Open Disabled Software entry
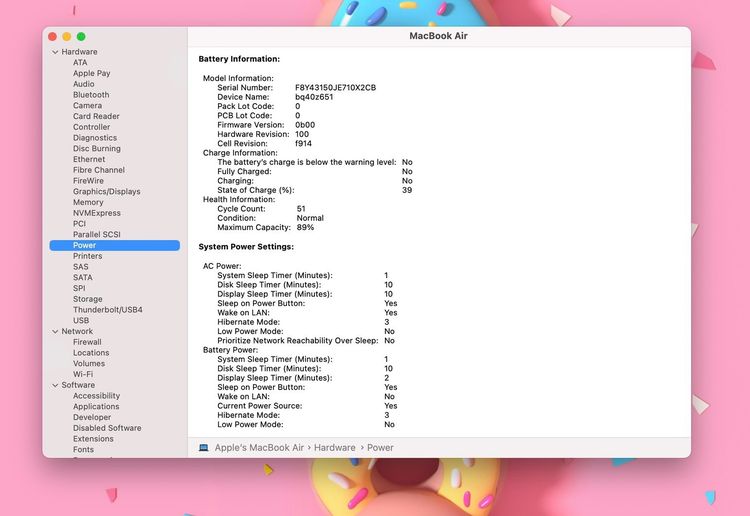The width and height of the screenshot is (750, 516). click(x=107, y=428)
